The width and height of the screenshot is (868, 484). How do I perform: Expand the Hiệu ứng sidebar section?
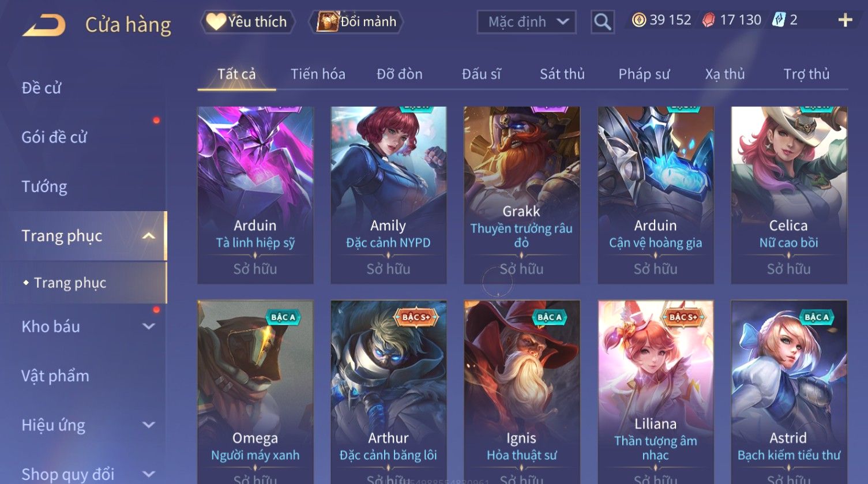click(x=149, y=425)
